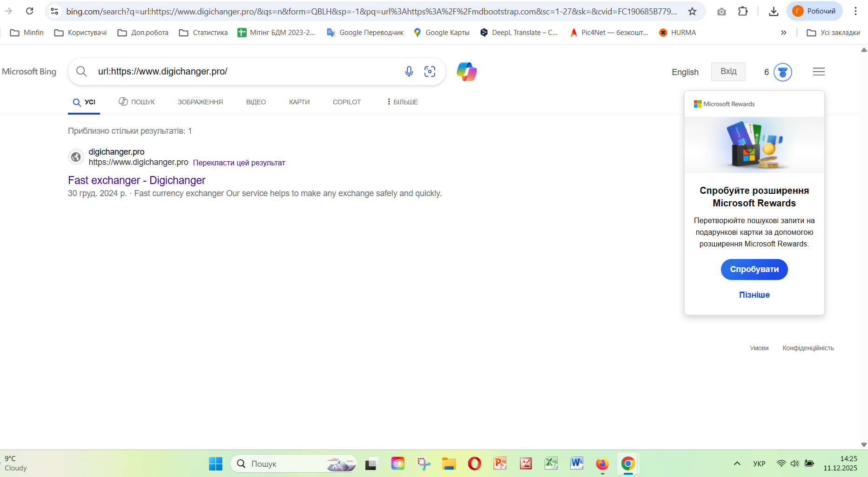This screenshot has height=477, width=868.
Task: Click the Bing search magnifier icon
Action: coord(81,71)
